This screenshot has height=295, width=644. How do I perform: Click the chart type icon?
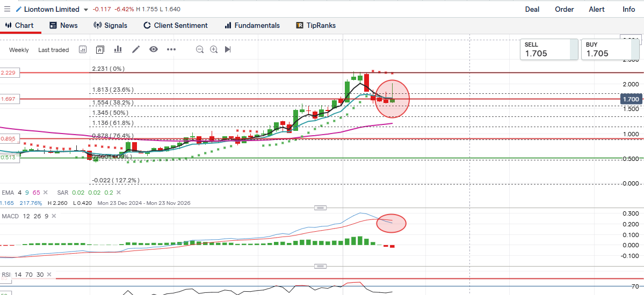point(100,49)
